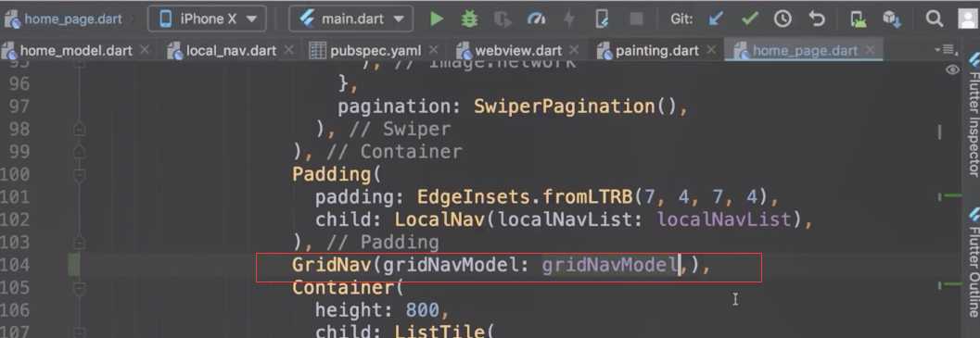
Task: Click the home_page.dart breadcrumb in navigation bar
Action: 64,19
